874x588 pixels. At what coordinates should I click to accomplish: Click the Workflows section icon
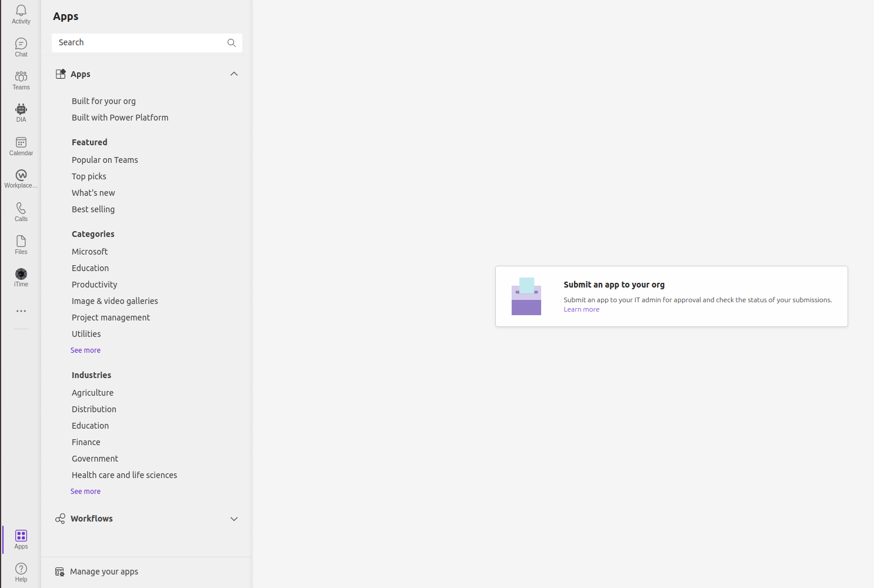click(60, 519)
